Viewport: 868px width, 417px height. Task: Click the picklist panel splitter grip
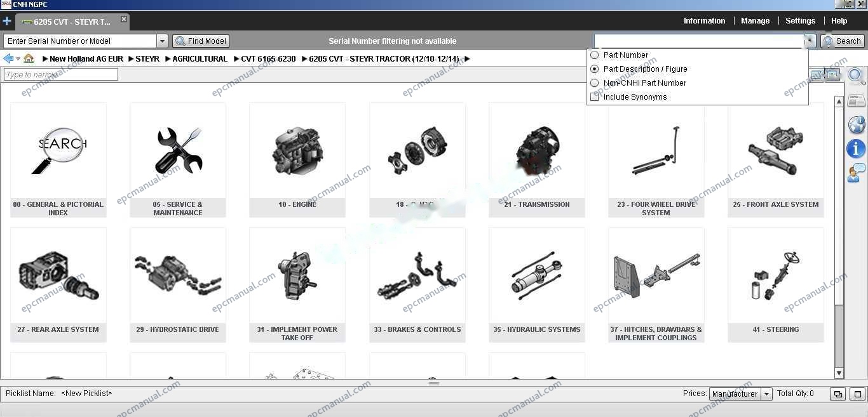(x=434, y=383)
